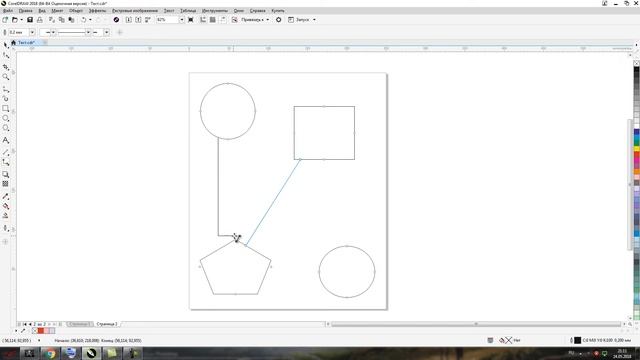Click the red swatch in document palette

[40, 331]
